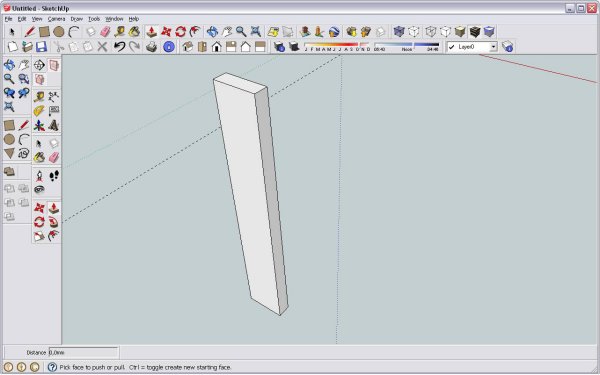The image size is (600, 375).
Task: Select the Push/Pull tool in top toolbar
Action: [152, 32]
